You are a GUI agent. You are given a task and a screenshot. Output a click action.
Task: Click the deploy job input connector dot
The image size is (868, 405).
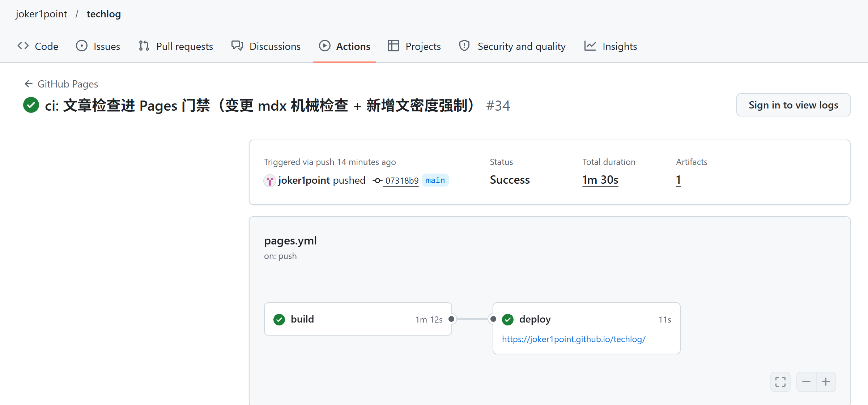pos(493,319)
